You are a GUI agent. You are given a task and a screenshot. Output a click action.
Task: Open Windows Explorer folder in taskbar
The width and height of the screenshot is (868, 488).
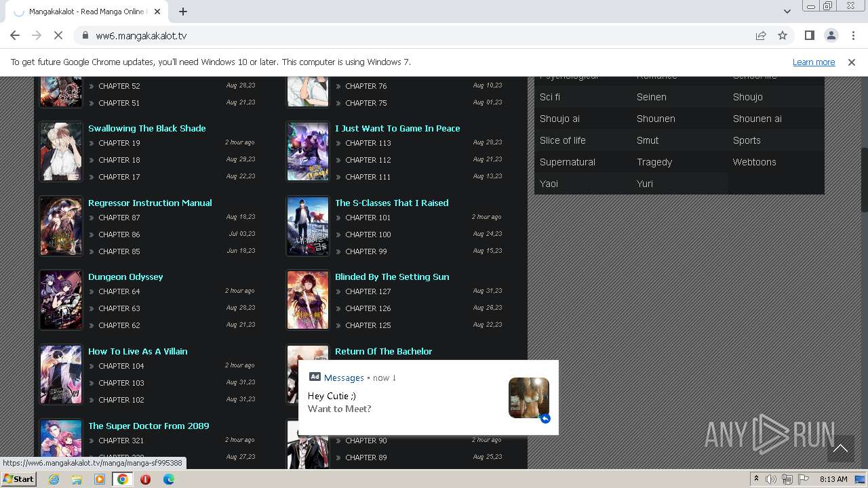[77, 479]
